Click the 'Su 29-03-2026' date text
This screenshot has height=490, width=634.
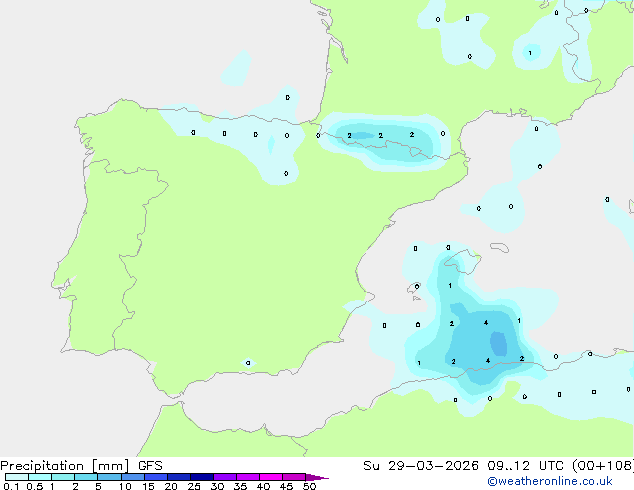(x=421, y=466)
